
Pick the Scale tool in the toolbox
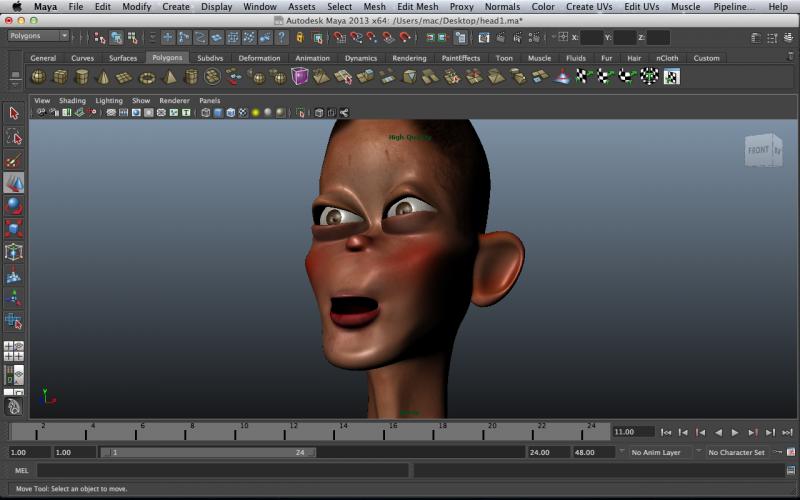(x=14, y=229)
